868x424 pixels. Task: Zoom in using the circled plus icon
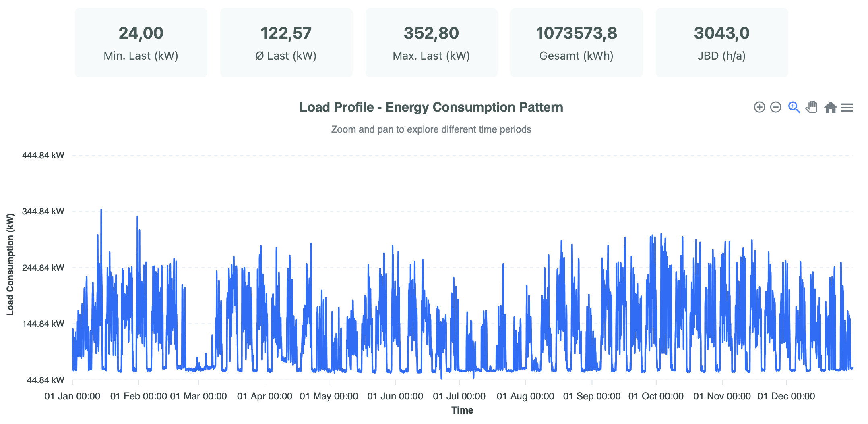(x=759, y=107)
